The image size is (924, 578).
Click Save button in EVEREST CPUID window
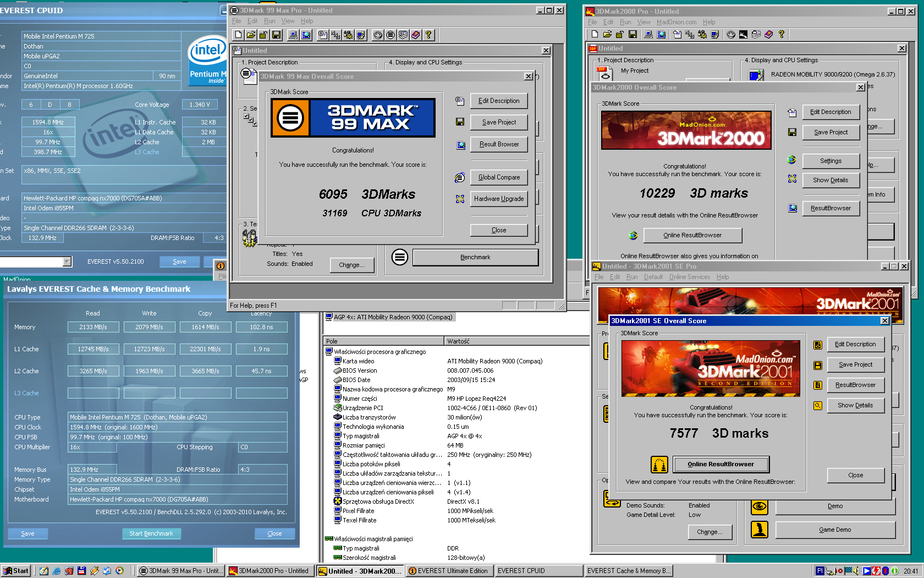(180, 262)
